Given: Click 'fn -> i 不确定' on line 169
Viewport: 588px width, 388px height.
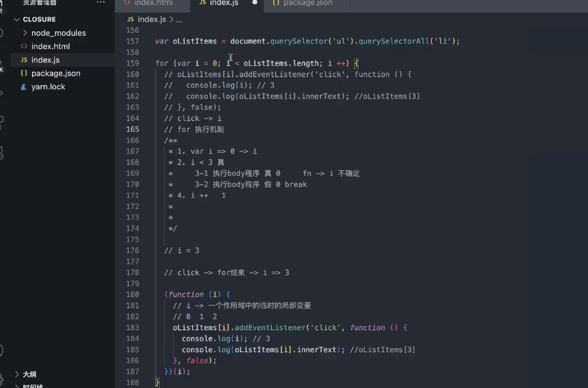Looking at the screenshot, I should click(x=331, y=173).
